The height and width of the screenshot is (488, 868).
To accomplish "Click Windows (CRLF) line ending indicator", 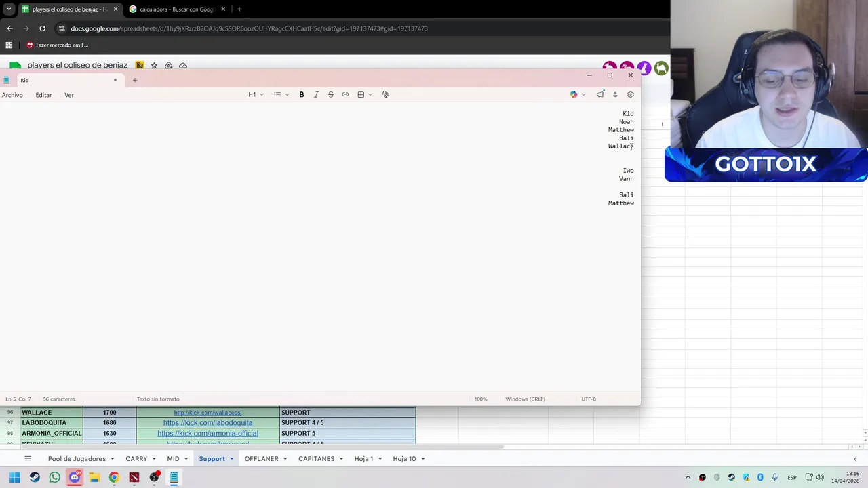I will 525,399.
